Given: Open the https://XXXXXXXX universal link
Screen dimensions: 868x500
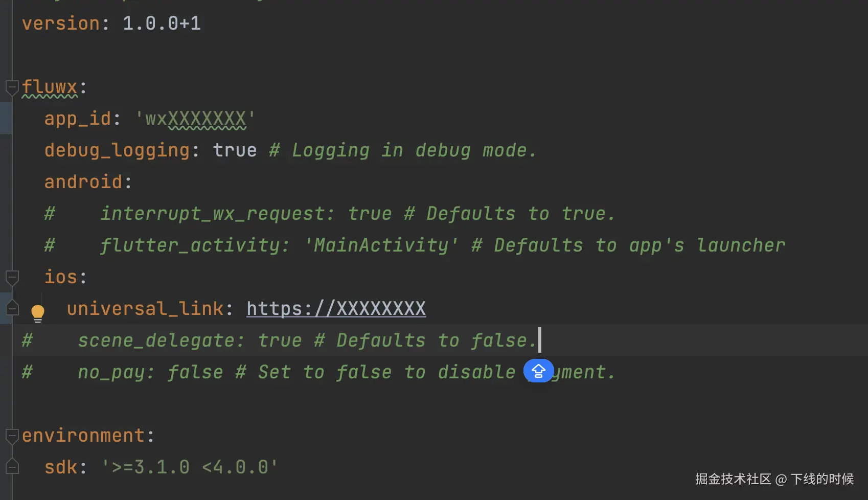Looking at the screenshot, I should [x=336, y=309].
